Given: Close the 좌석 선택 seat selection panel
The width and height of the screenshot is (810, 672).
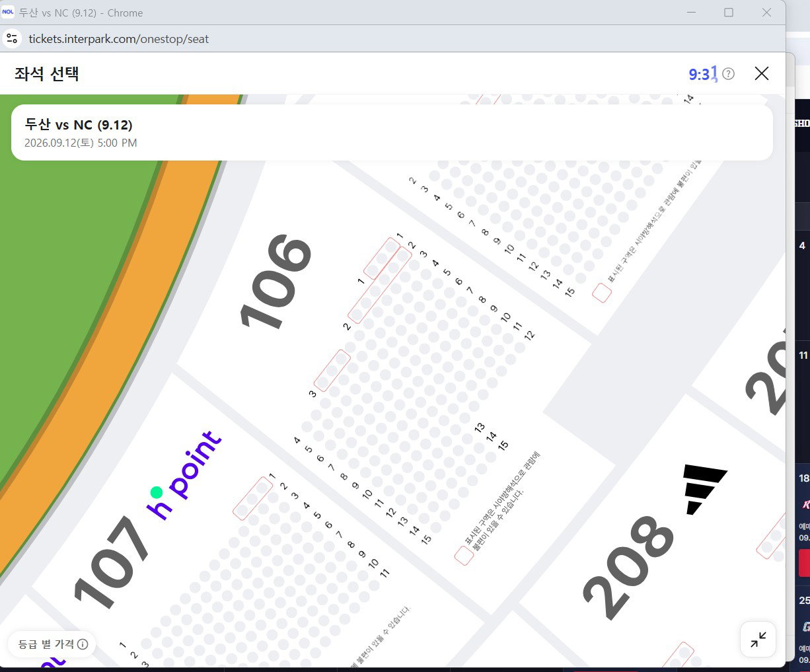Looking at the screenshot, I should [x=762, y=73].
